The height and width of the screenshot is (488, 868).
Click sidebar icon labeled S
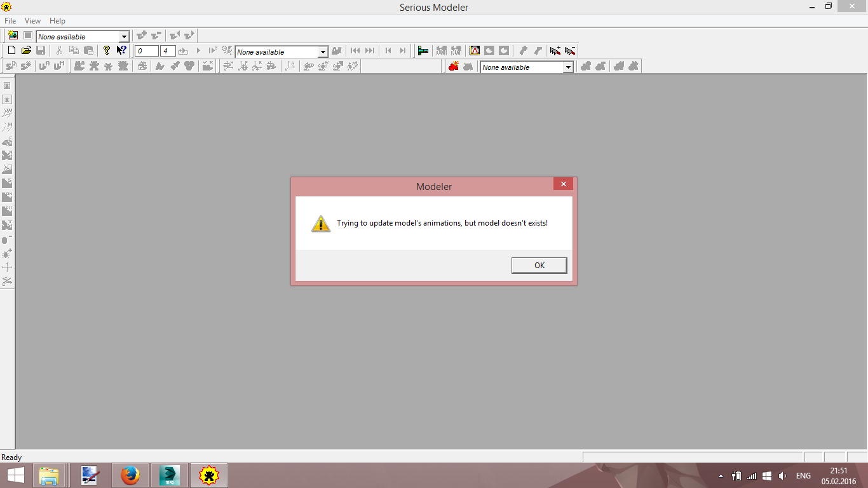(x=7, y=183)
